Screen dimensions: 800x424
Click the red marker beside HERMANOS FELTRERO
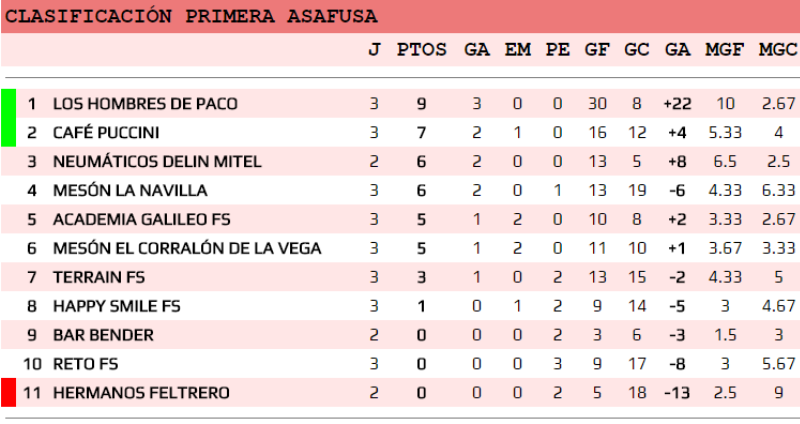8,393
